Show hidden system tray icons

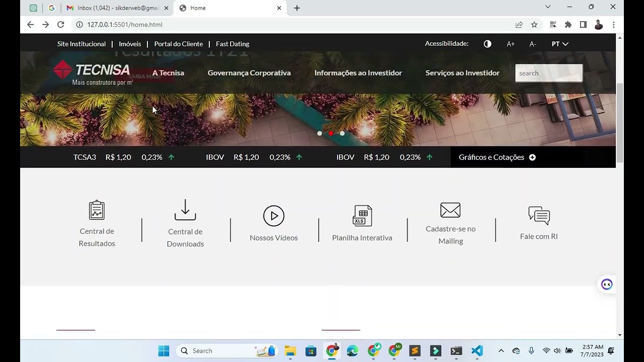click(501, 351)
